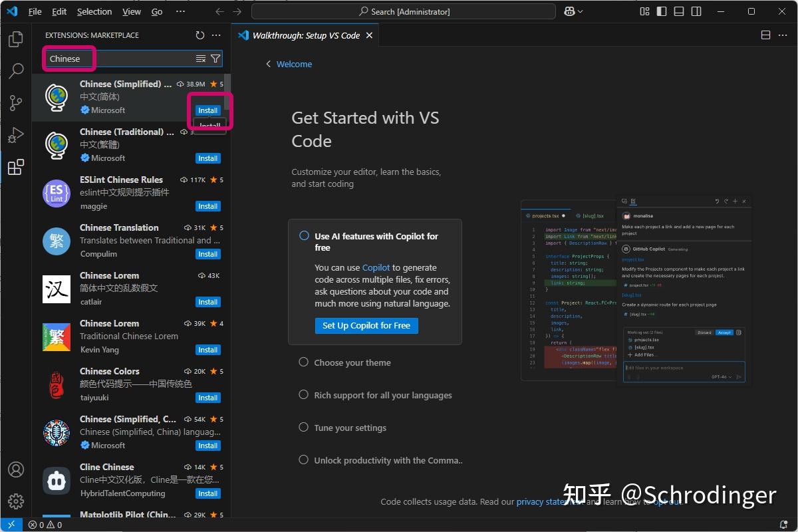Open the Accounts icon at the bottom
798x532 pixels.
(16, 469)
